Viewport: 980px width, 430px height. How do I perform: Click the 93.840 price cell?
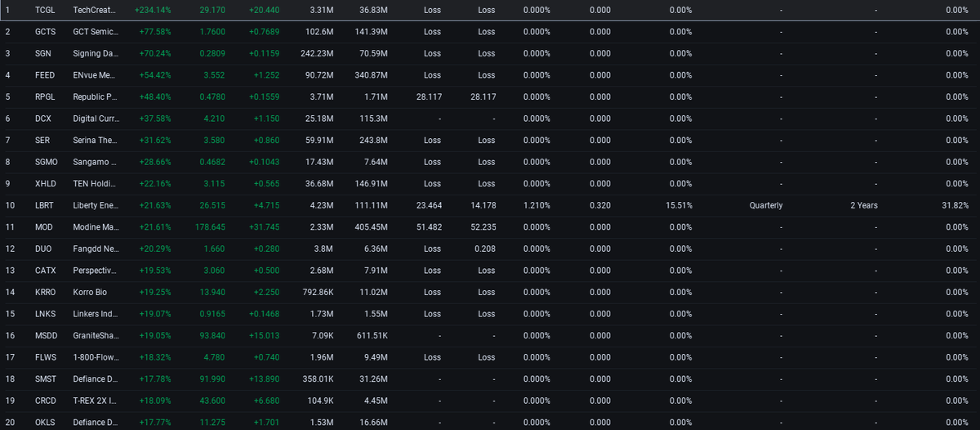pos(214,335)
